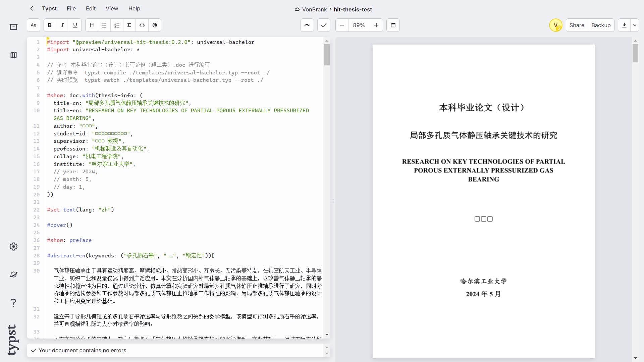Viewport: 644px width, 362px height.
Task: Insert a numbered list
Action: (117, 25)
